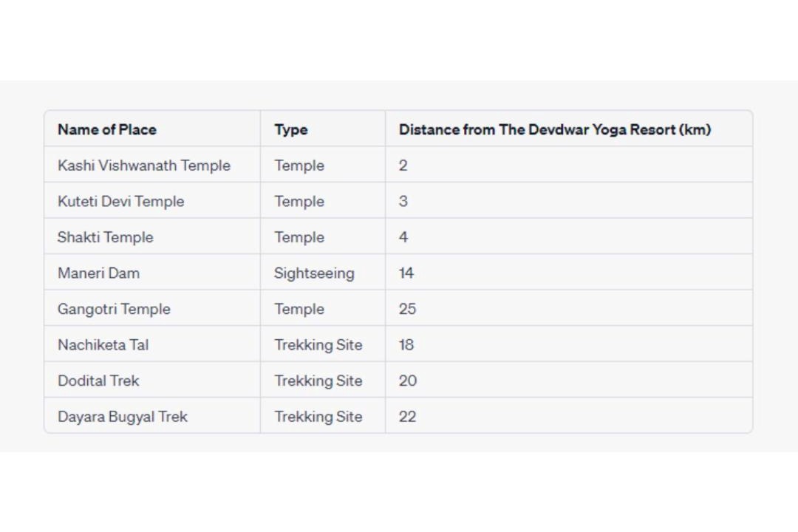Click the distance value 20 for Dodital Trek

click(x=407, y=381)
